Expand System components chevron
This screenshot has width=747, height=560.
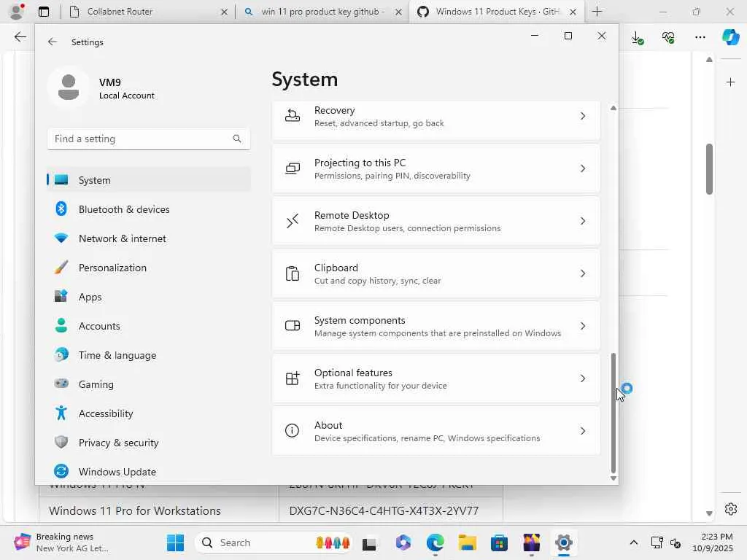coord(583,326)
